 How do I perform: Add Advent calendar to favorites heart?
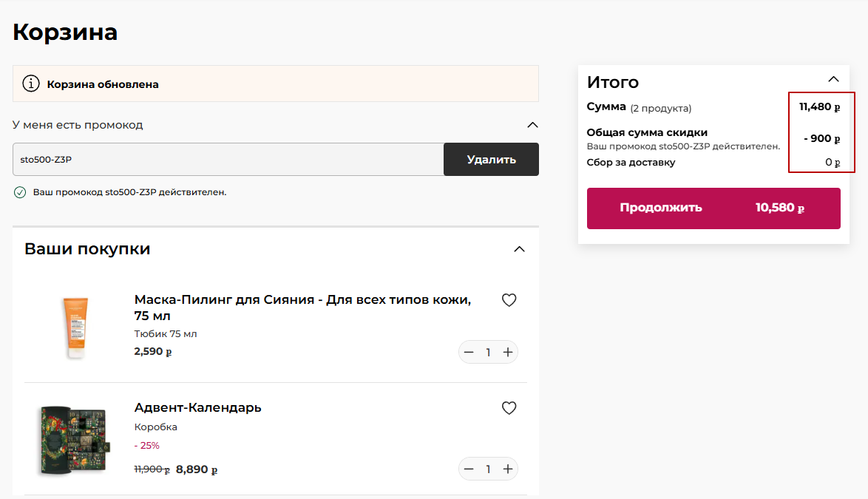[x=509, y=408]
